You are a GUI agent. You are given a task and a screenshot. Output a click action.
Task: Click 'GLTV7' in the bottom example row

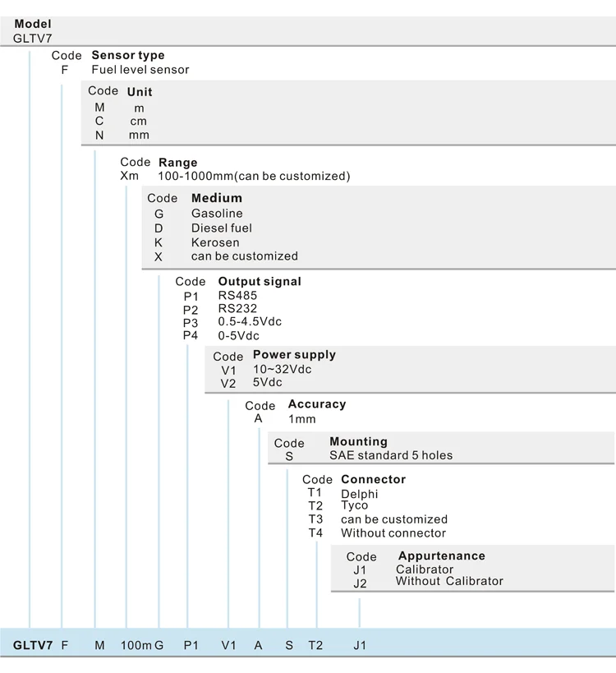pyautogui.click(x=33, y=646)
